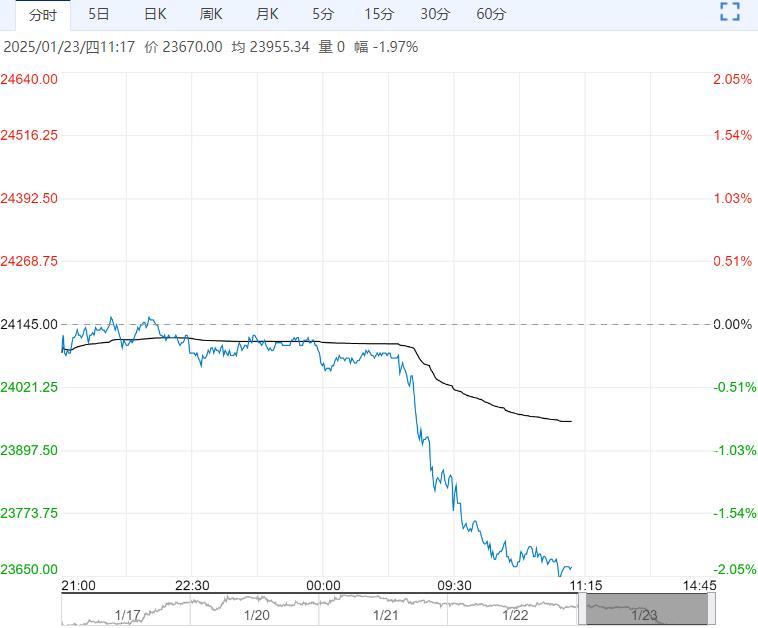Click the end of the black average line
The width and height of the screenshot is (758, 628).
pos(570,421)
